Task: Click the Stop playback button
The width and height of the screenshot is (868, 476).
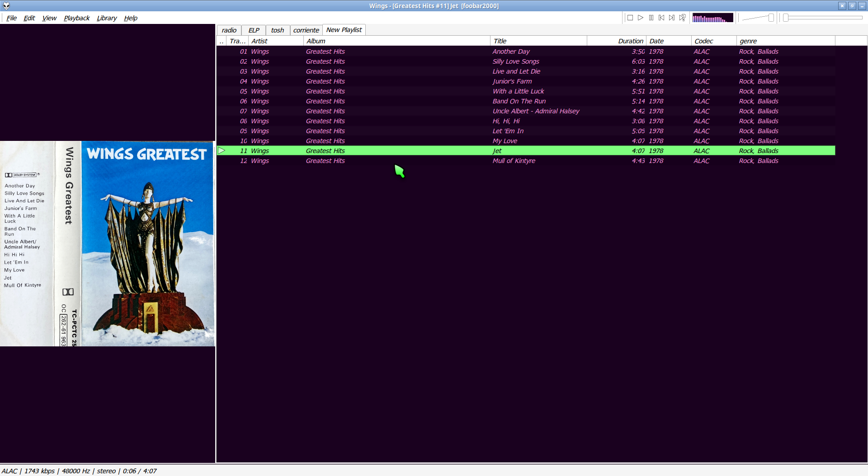Action: (630, 18)
